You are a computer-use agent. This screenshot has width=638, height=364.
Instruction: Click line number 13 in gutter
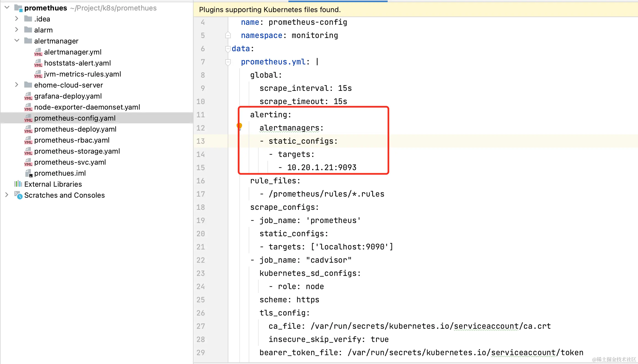click(201, 141)
